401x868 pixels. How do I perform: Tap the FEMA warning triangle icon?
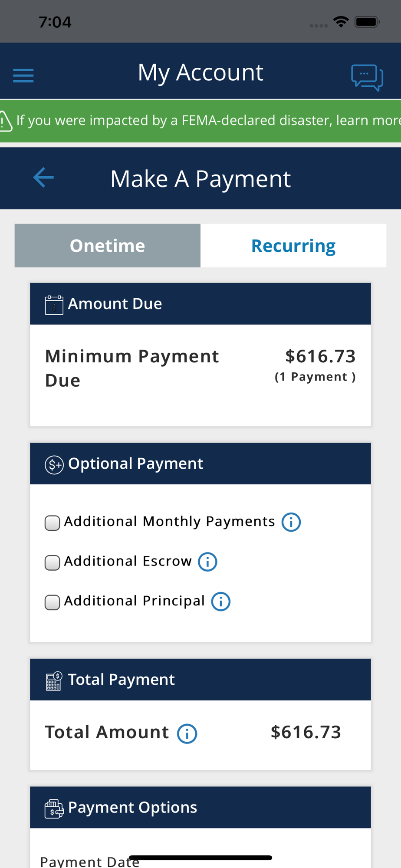click(5, 121)
